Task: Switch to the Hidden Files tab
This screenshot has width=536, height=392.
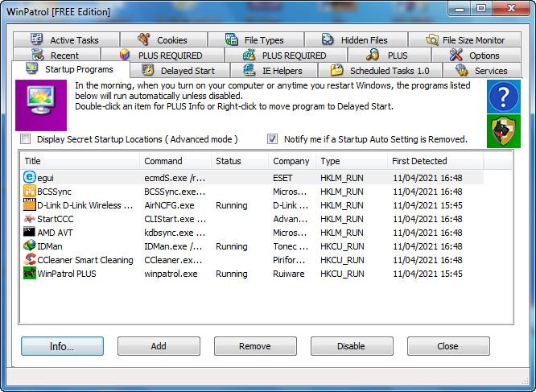Action: point(356,39)
